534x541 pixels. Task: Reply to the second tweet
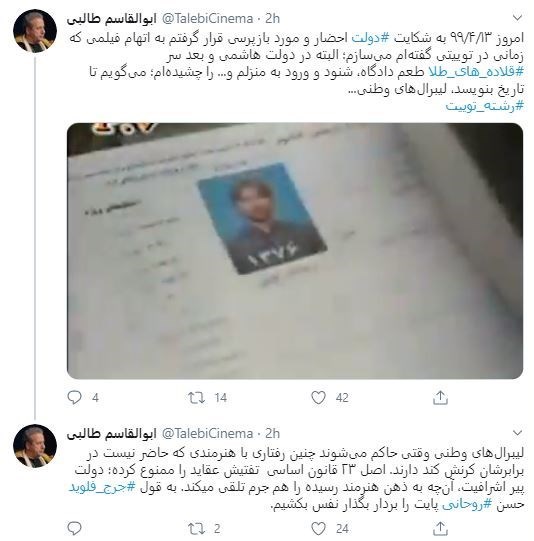(x=74, y=528)
